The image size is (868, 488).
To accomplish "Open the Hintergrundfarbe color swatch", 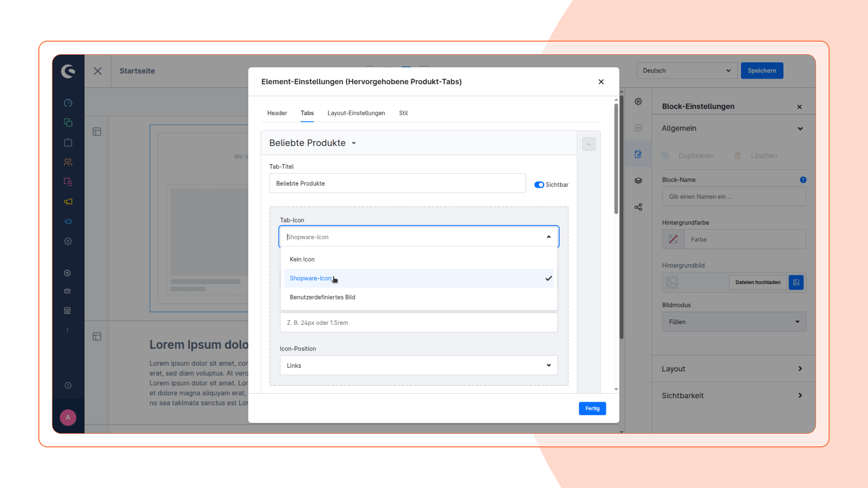I will (673, 239).
